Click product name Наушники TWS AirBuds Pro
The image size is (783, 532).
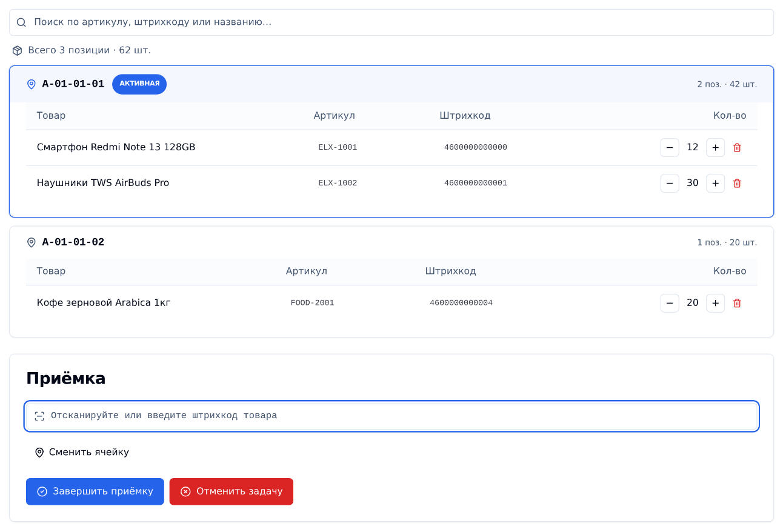103,183
